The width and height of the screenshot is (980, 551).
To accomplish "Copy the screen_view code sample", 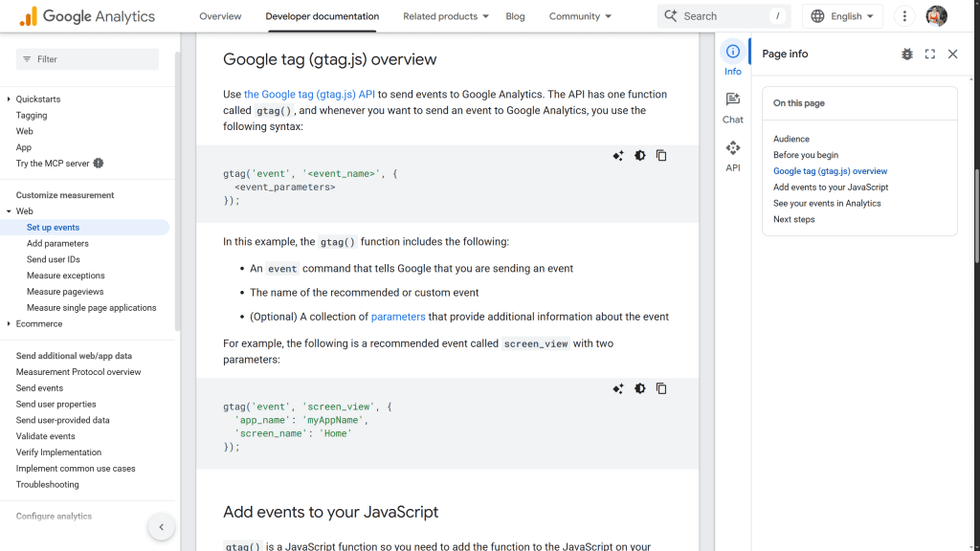I will click(661, 388).
